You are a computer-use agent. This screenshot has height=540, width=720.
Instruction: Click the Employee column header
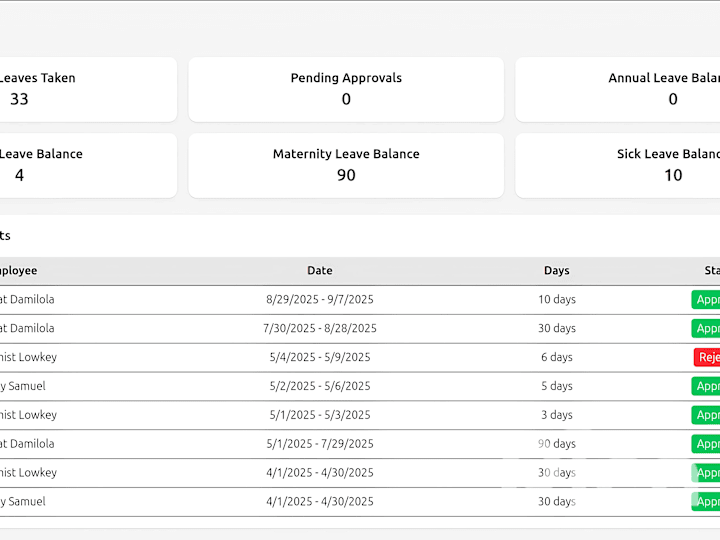(18, 271)
